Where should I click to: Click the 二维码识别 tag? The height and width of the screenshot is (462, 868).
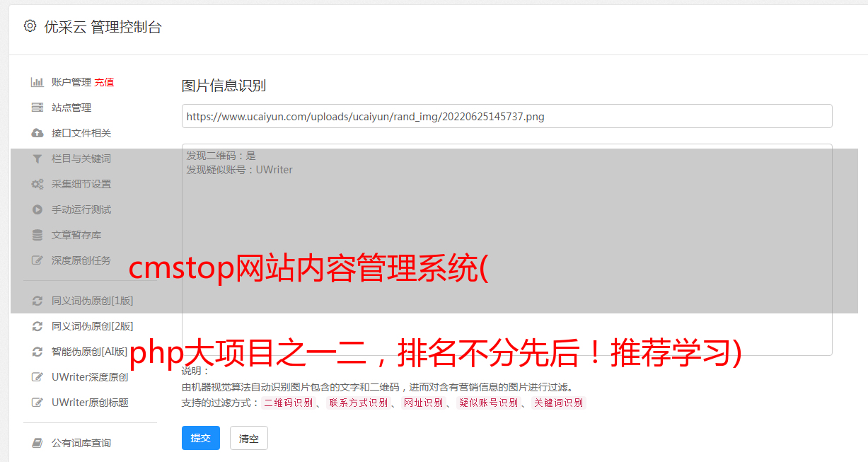[x=288, y=403]
